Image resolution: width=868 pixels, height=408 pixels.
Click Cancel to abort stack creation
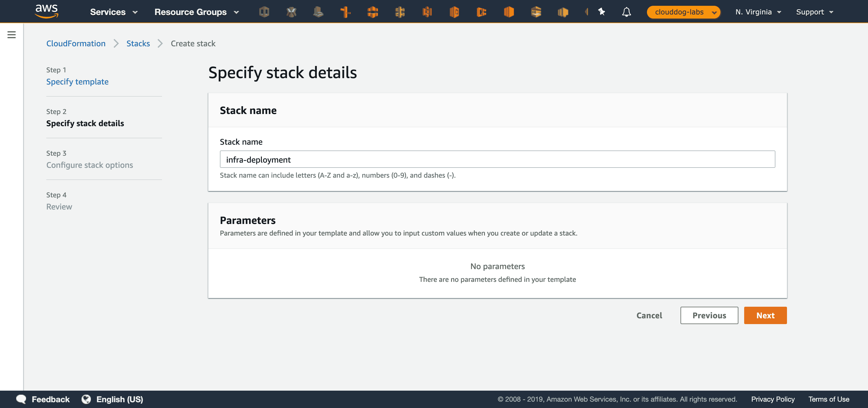(x=649, y=315)
